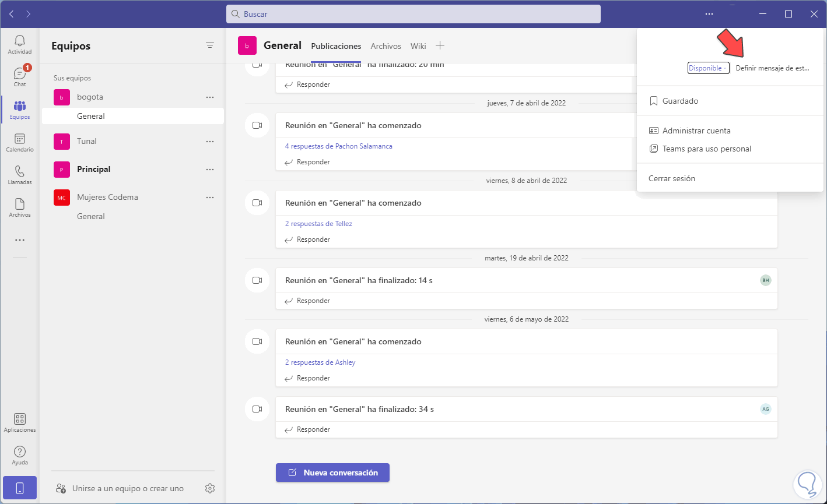Select Administrar cuenta menu item
827x504 pixels.
730,131
